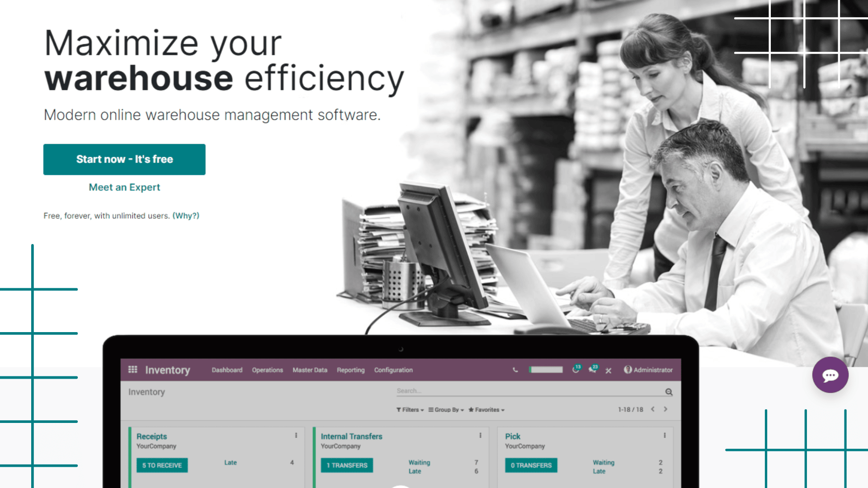Viewport: 868px width, 488px height.
Task: Click the messaging/chat notification icon
Action: click(830, 375)
